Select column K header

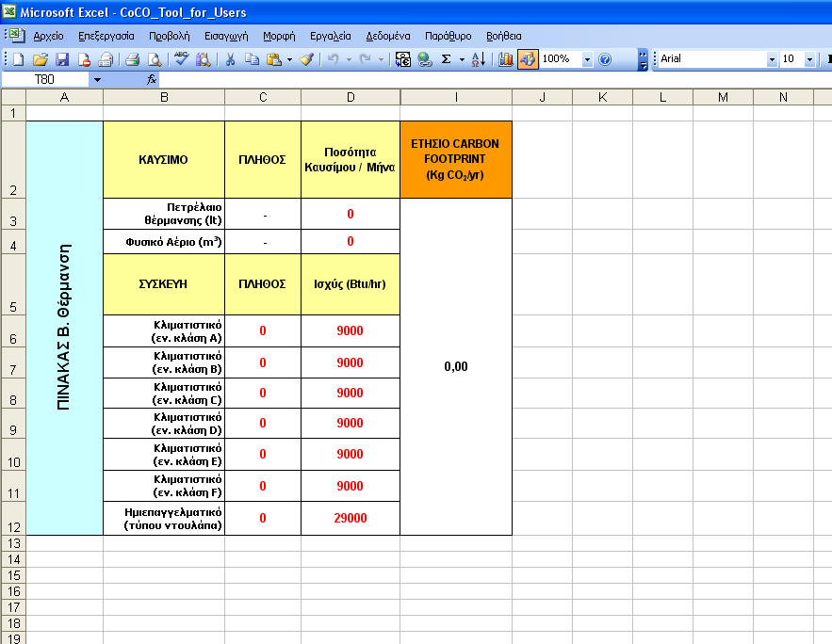tap(603, 97)
